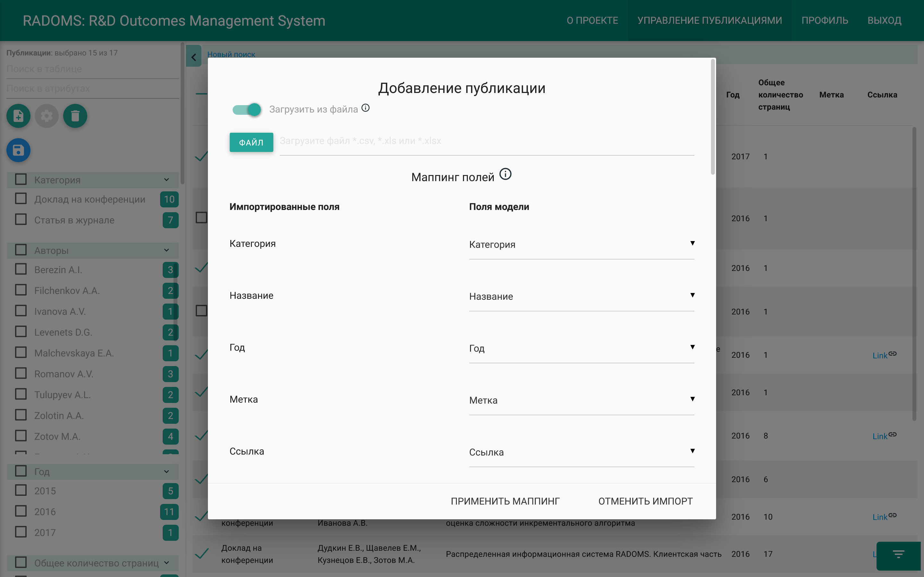Click the trash delete icon

click(75, 116)
